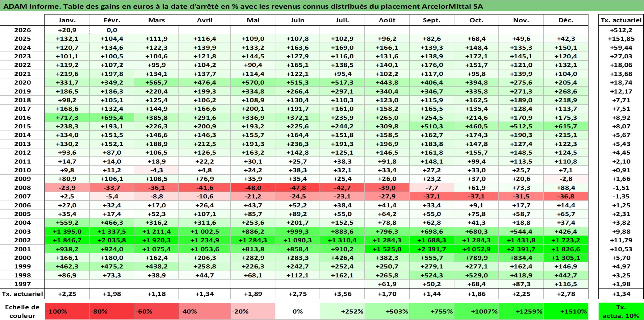Click the 2026 year row label
The height and width of the screenshot is (320, 644).
coord(22,30)
